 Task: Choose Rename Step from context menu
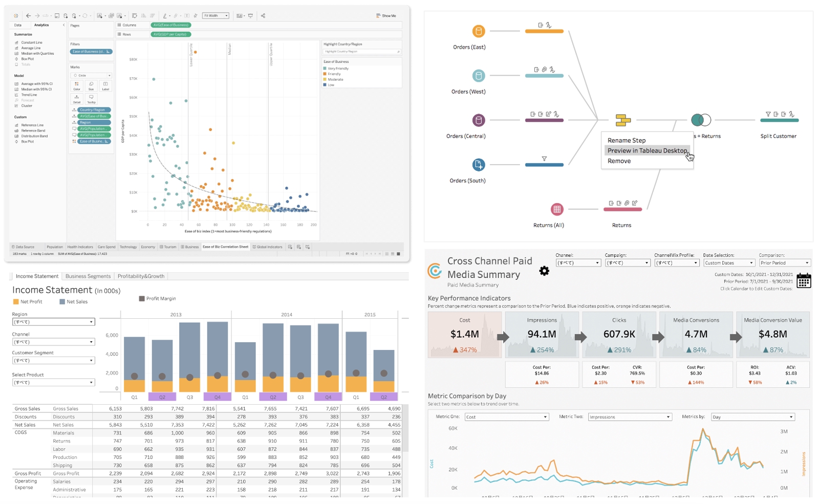[627, 140]
